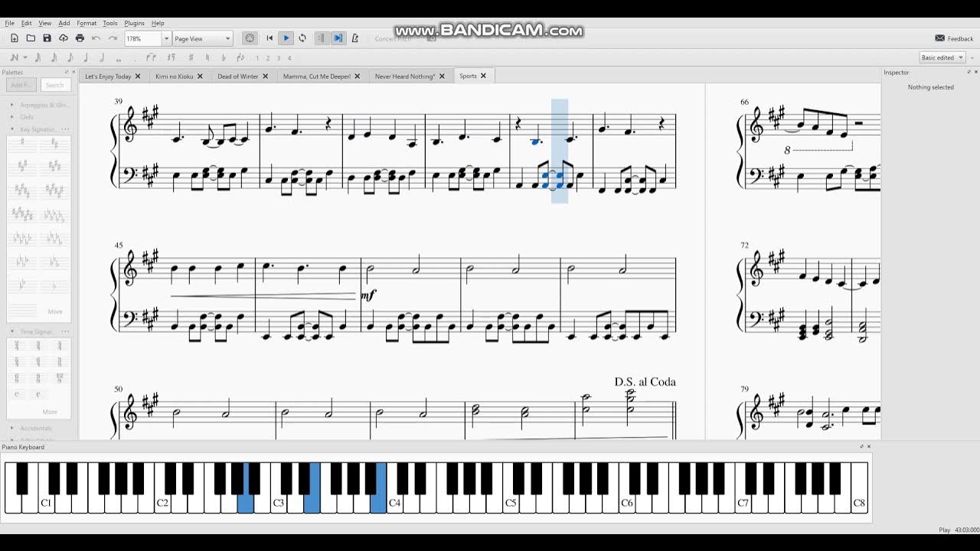Open the image capture camera tool
This screenshot has width=980, height=551.
(432, 38)
